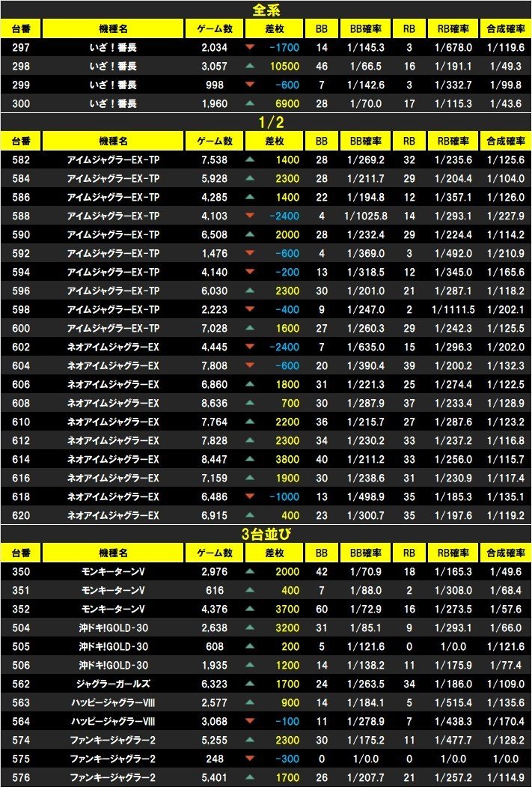Screen dimensions: 532x787
Task: Click the red down arrow in row 588
Action: [250, 216]
